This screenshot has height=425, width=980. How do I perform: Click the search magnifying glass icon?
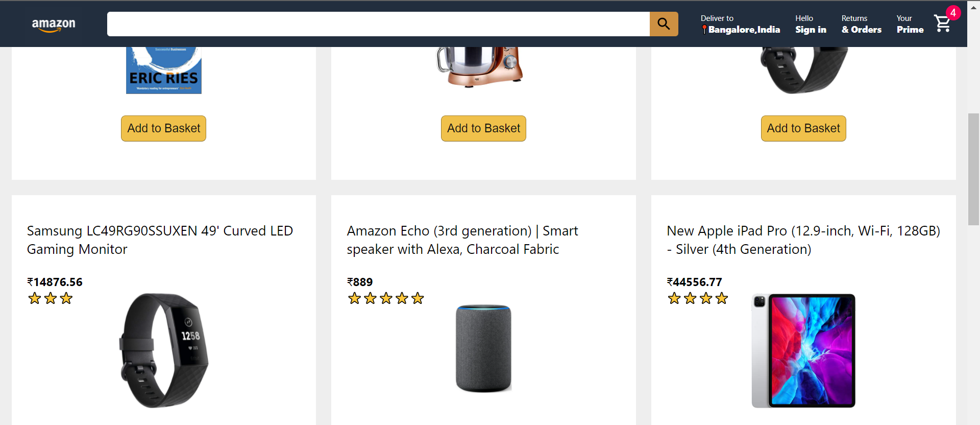(664, 24)
